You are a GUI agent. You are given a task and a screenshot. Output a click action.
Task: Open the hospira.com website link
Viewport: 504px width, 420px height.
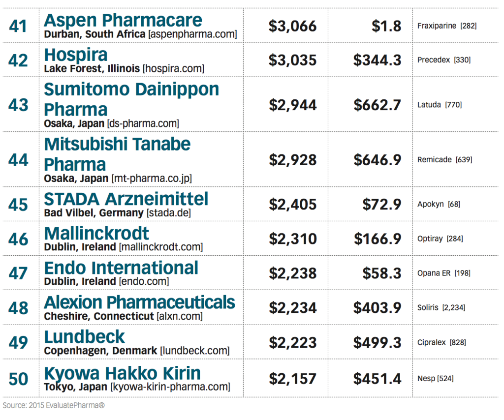[173, 69]
